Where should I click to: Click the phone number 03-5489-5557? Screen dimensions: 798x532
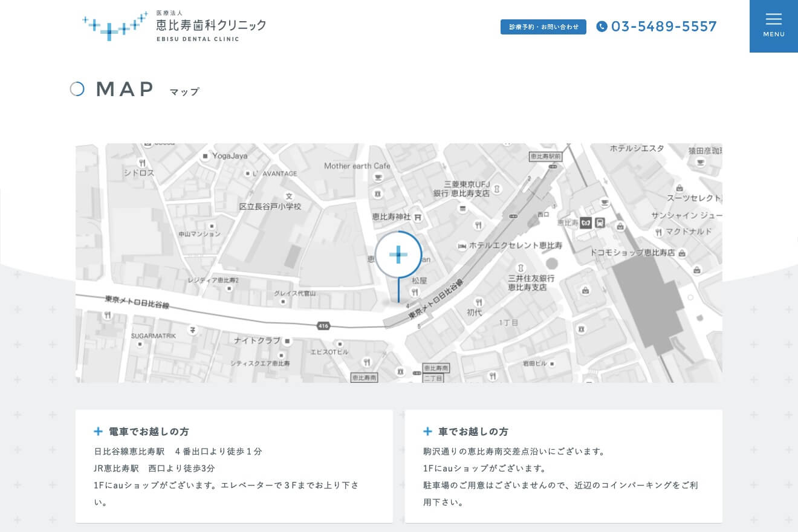point(664,27)
